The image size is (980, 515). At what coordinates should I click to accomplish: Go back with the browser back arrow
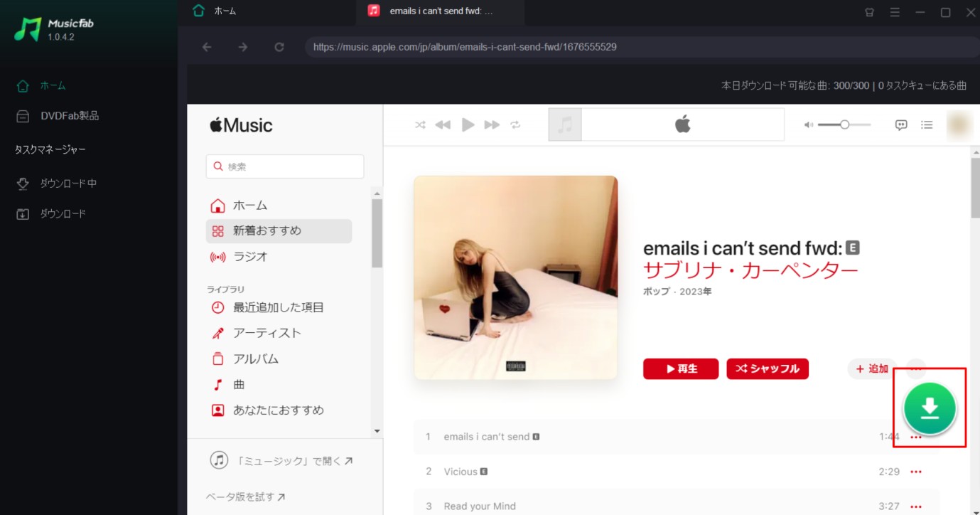(x=207, y=47)
